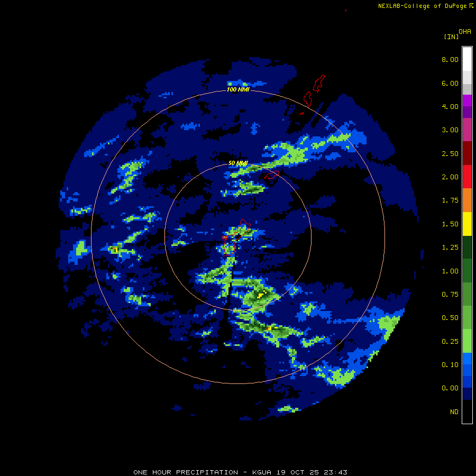This screenshot has height=476, width=476.
Task: Click the KGUA station identifier
Action: tap(262, 472)
